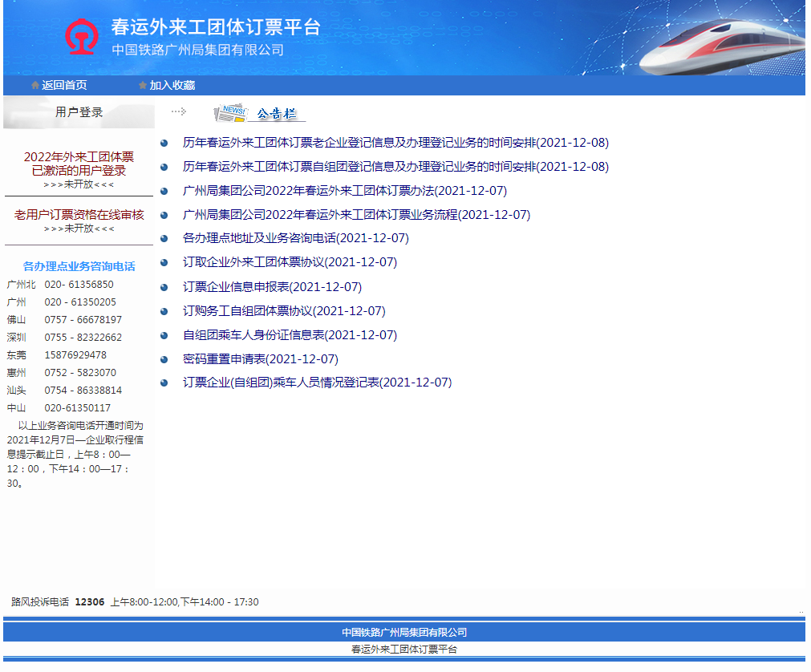
Task: Click 深圳 phone 0755 - 82322662
Action: [x=83, y=337]
